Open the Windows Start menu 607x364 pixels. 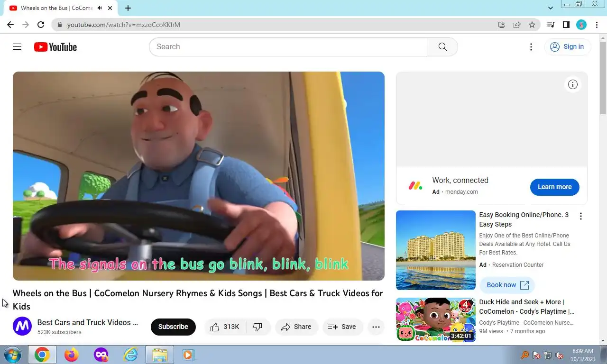pos(13,355)
